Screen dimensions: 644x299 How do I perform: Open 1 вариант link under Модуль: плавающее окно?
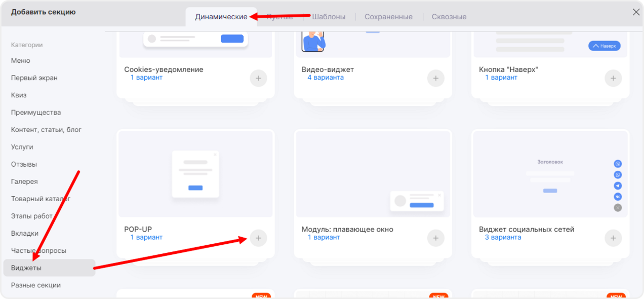point(324,237)
